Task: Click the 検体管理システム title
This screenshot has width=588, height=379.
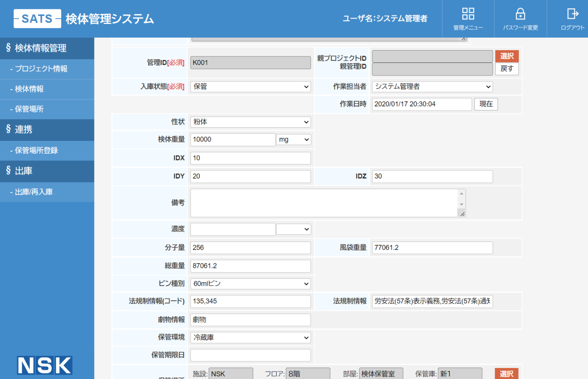Action: click(x=110, y=19)
